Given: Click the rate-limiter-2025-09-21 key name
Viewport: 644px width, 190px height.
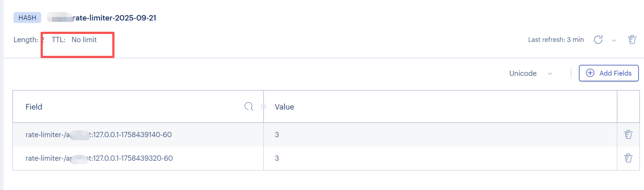Looking at the screenshot, I should tap(114, 18).
